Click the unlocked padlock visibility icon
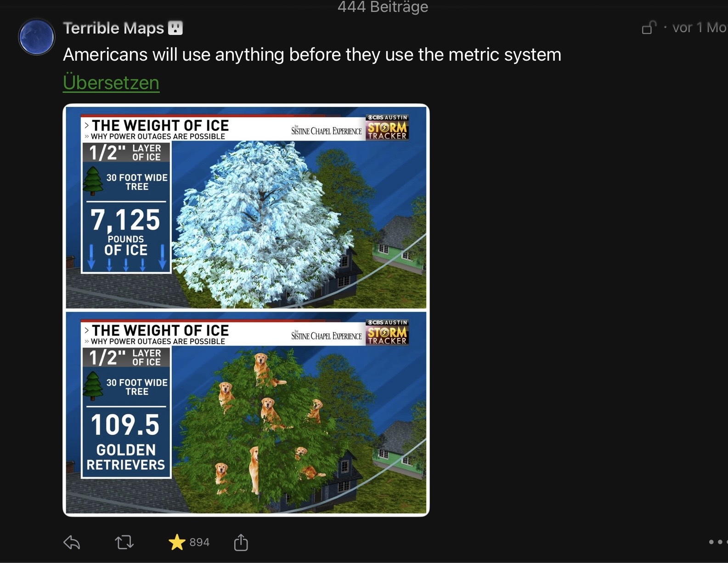This screenshot has height=563, width=728. pos(649,28)
